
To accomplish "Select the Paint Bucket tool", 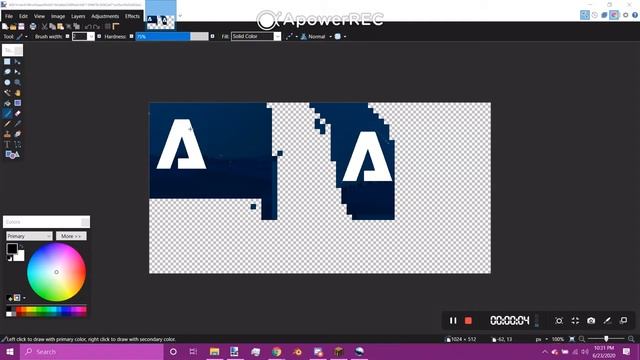I will [7, 103].
